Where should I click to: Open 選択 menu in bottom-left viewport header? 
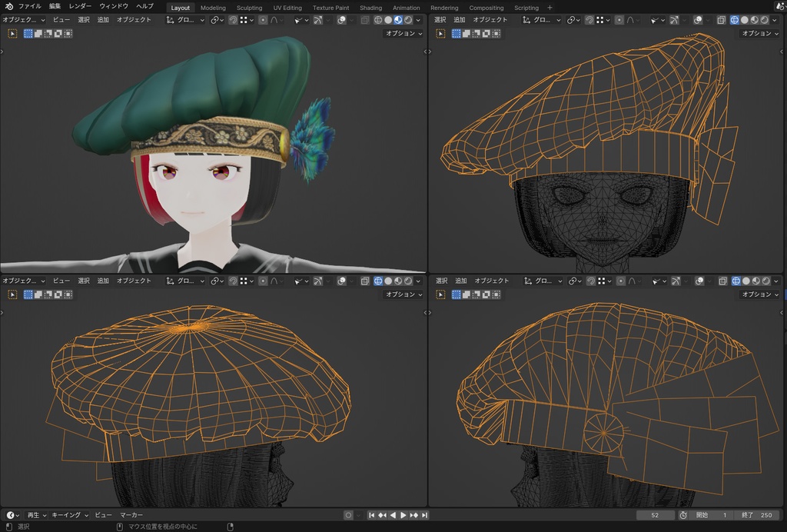[83, 281]
